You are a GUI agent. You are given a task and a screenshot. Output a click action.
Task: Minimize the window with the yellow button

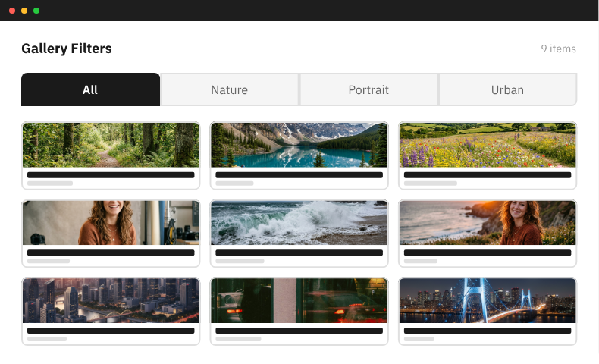coord(24,11)
